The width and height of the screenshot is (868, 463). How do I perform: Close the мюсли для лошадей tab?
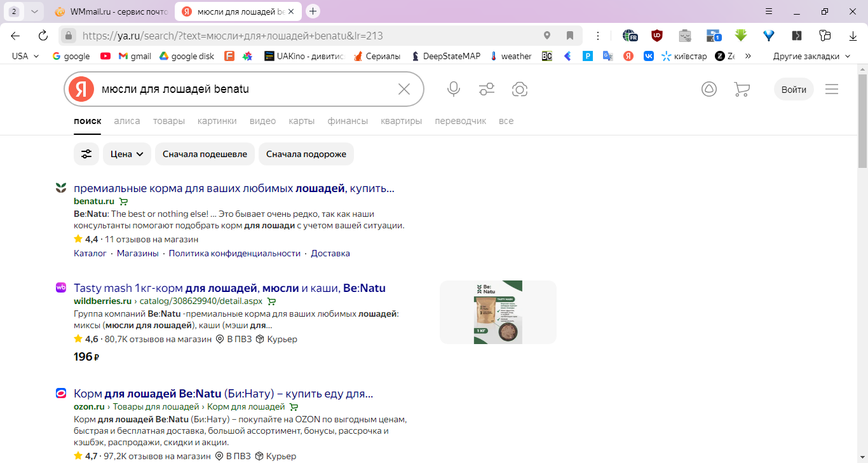tap(292, 11)
